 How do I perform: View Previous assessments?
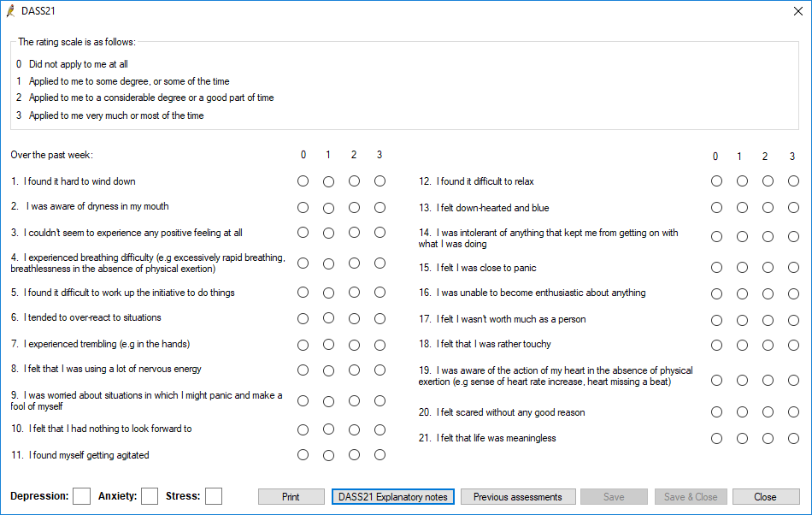pos(518,496)
